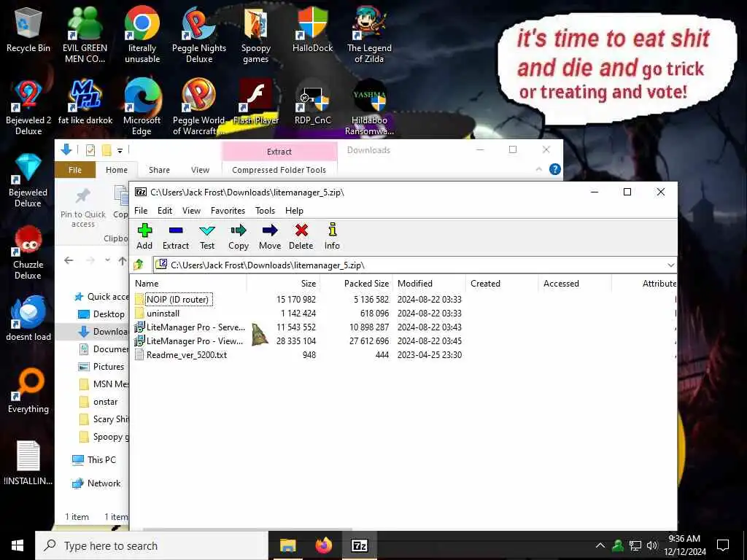Open the 7-Zip View menu

[192, 211]
